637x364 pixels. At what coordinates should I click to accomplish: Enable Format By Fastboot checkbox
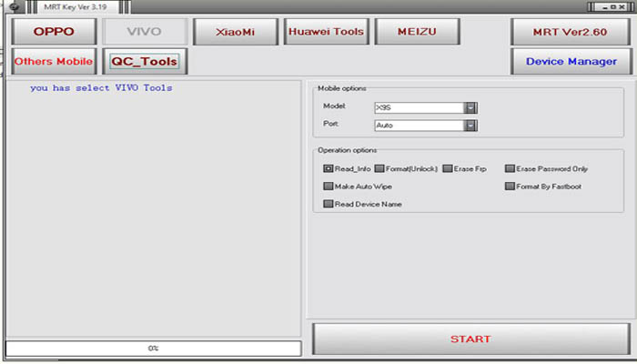510,186
